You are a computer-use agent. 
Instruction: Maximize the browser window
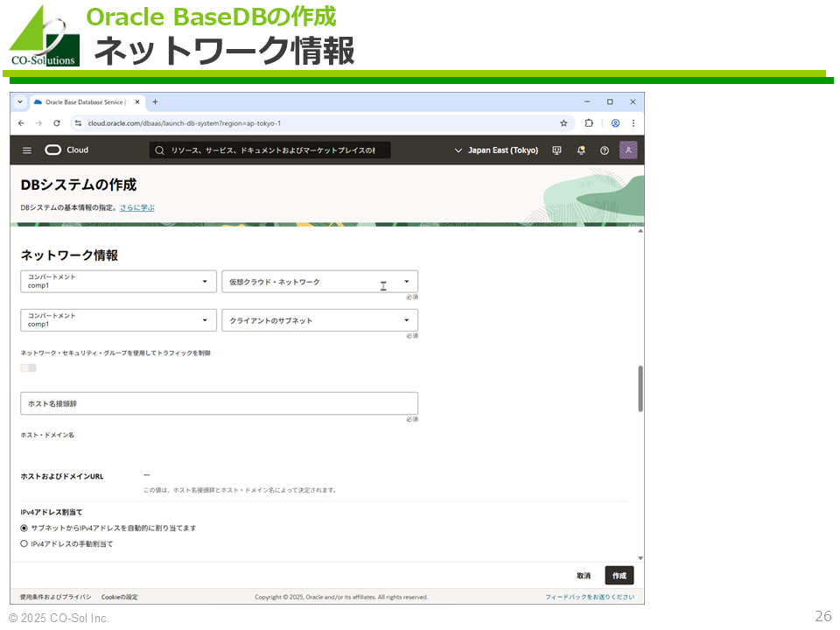pos(610,101)
